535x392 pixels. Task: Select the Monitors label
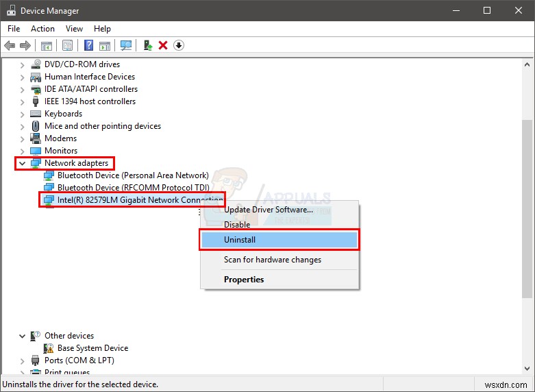point(61,151)
